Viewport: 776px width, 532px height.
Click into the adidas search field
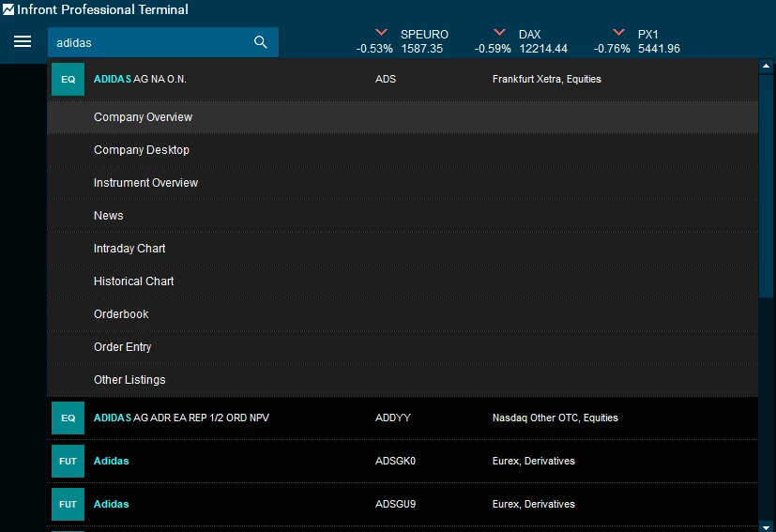[150, 42]
